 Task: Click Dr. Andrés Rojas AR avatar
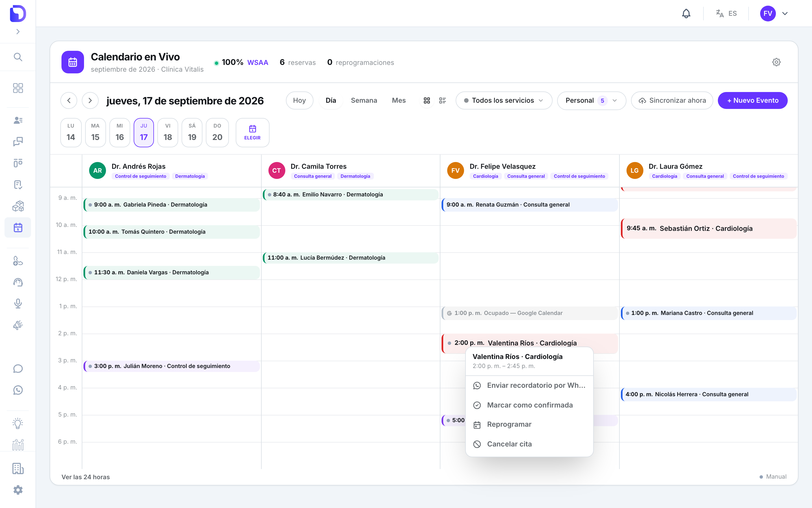[x=98, y=170]
